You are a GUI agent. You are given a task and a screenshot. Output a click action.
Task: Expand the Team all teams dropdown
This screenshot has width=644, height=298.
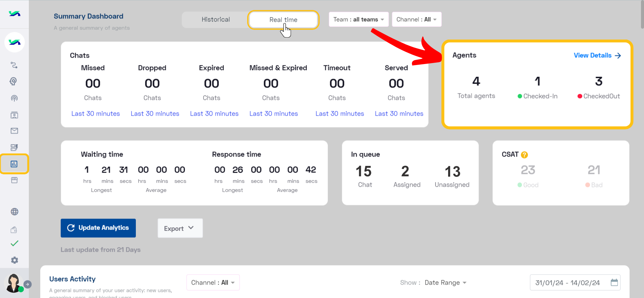tap(359, 19)
